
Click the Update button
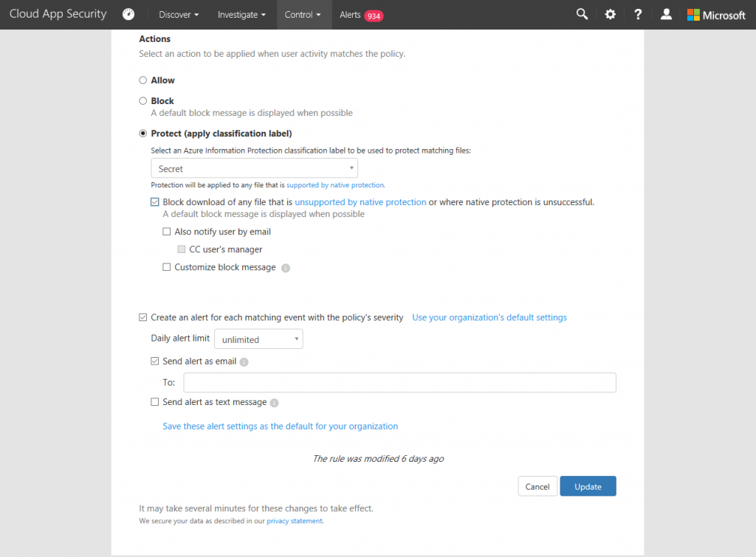point(588,485)
